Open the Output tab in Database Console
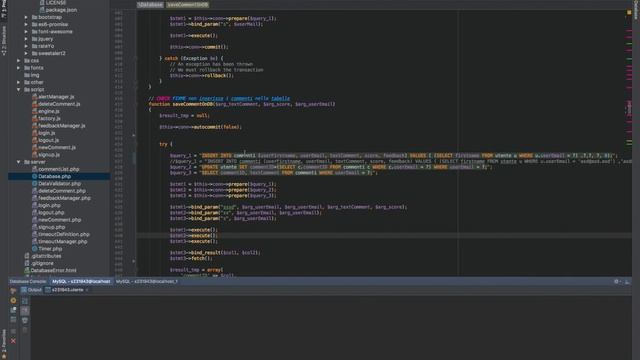 (31, 290)
